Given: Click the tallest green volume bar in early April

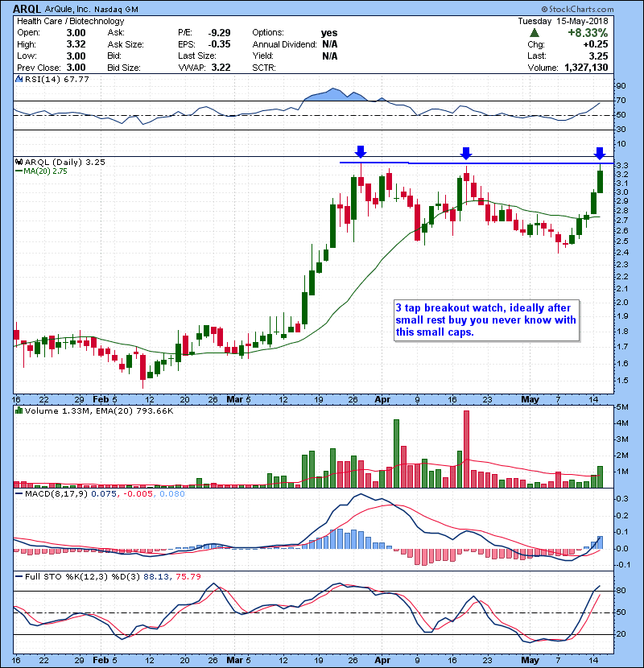Looking at the screenshot, I should pyautogui.click(x=396, y=453).
